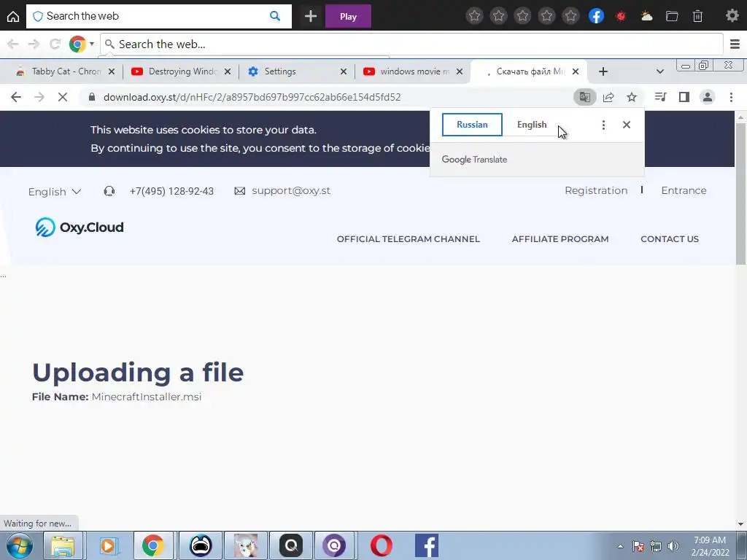Click the home icon in outer browser bar
Image resolution: width=747 pixels, height=560 pixels.
[13, 17]
